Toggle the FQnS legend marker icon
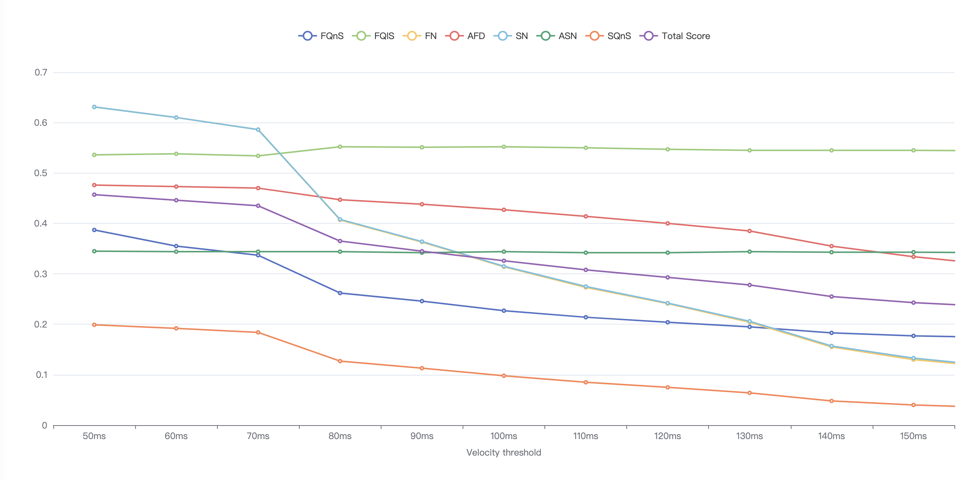980x480 pixels. [x=308, y=36]
